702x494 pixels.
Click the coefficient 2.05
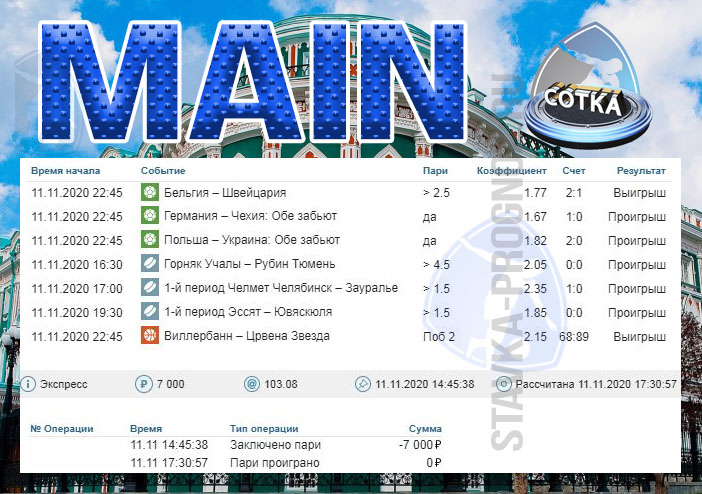pyautogui.click(x=535, y=265)
